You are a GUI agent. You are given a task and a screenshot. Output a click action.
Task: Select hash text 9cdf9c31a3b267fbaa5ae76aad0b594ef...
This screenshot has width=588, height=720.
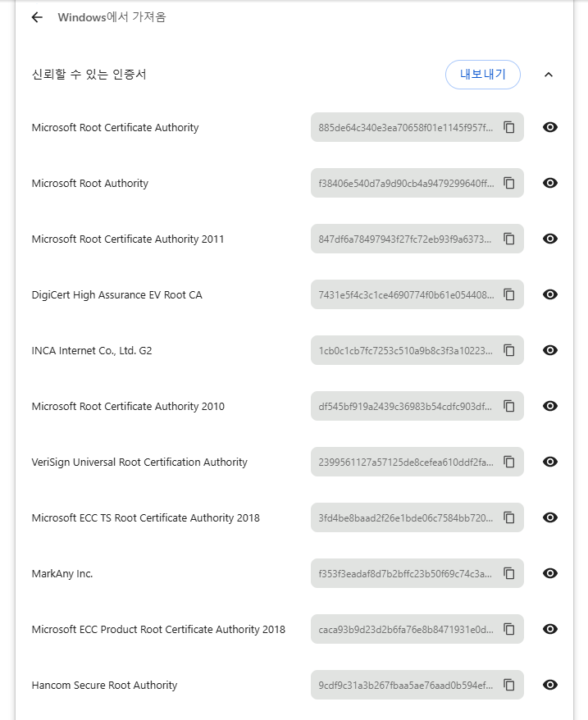(x=406, y=685)
